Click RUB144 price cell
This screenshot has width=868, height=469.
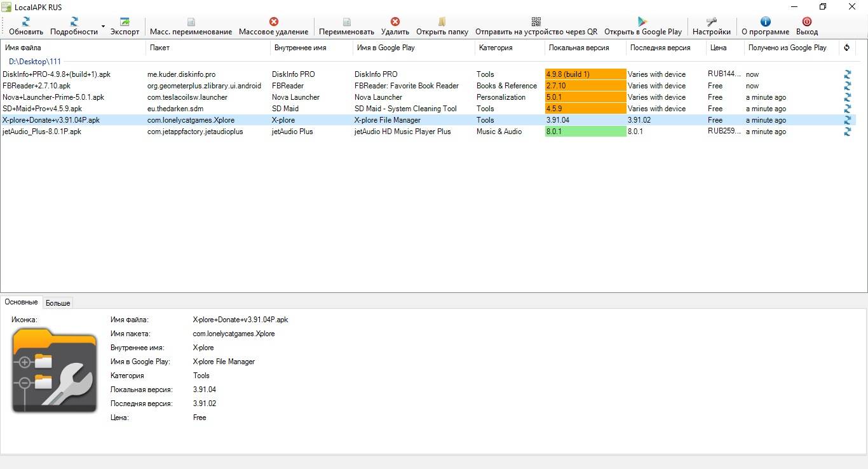click(724, 74)
